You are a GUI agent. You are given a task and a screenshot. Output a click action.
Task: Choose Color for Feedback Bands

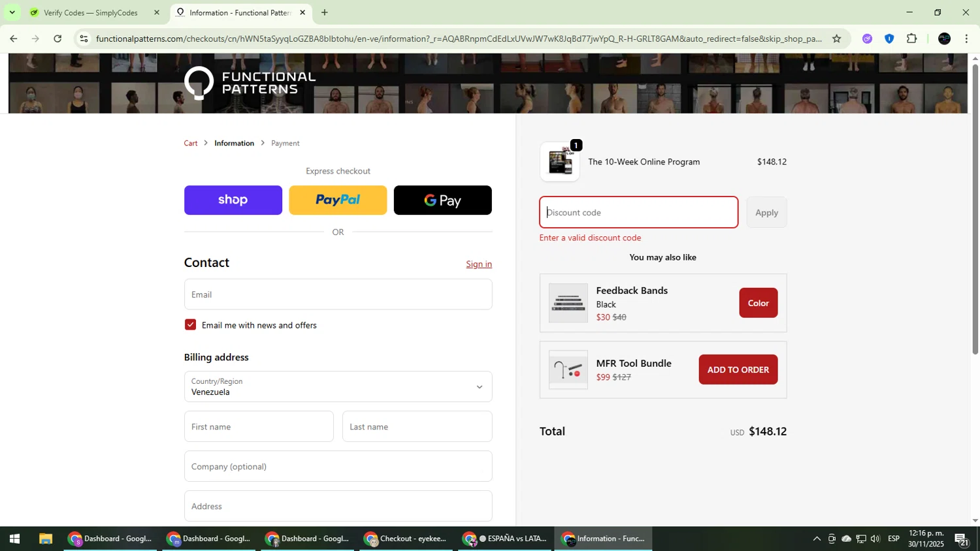pos(758,303)
